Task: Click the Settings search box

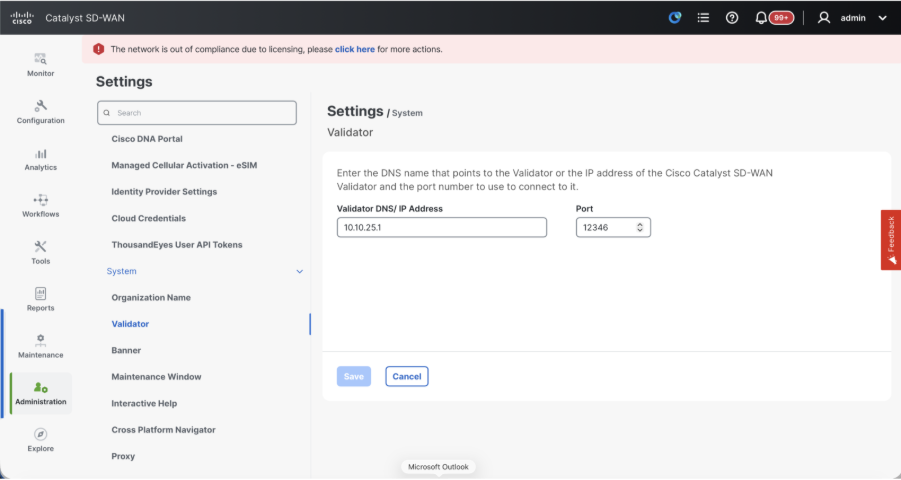Action: (x=197, y=113)
